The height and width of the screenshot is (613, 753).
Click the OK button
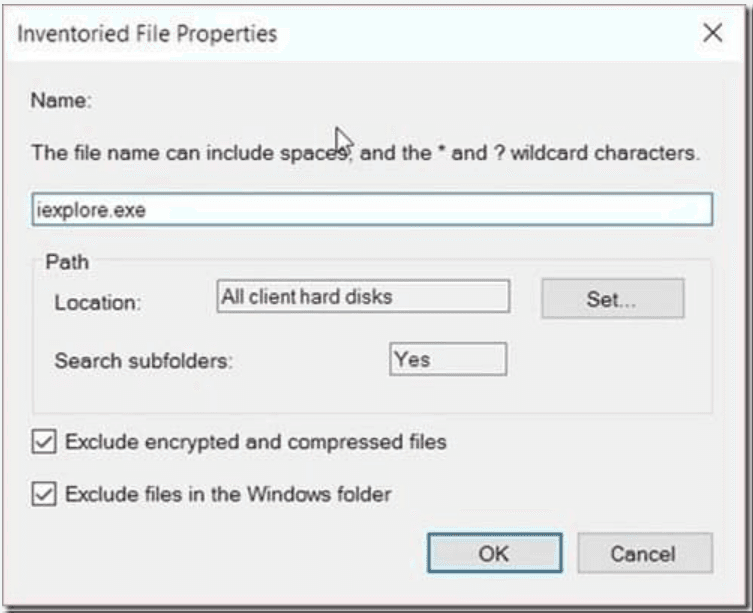point(494,553)
